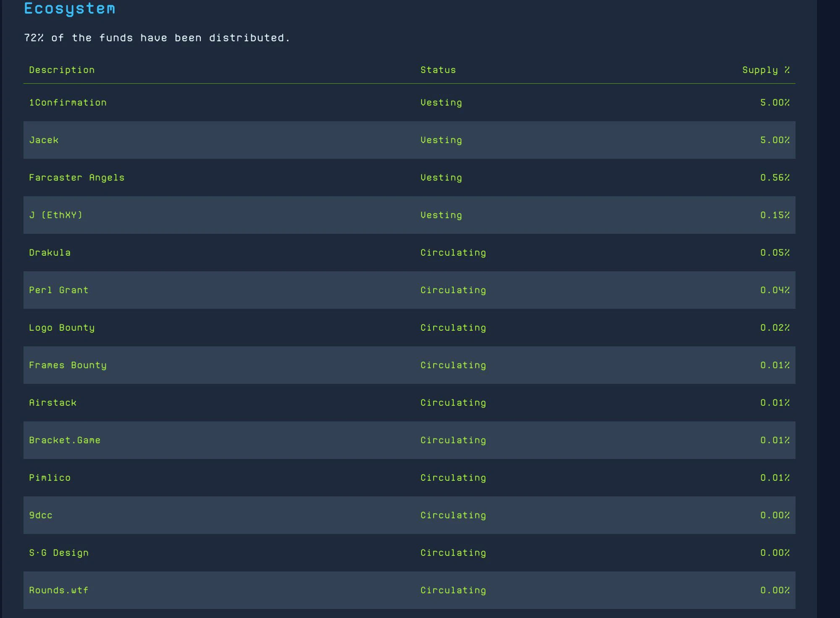Click the Ecosystem section heading

click(69, 9)
